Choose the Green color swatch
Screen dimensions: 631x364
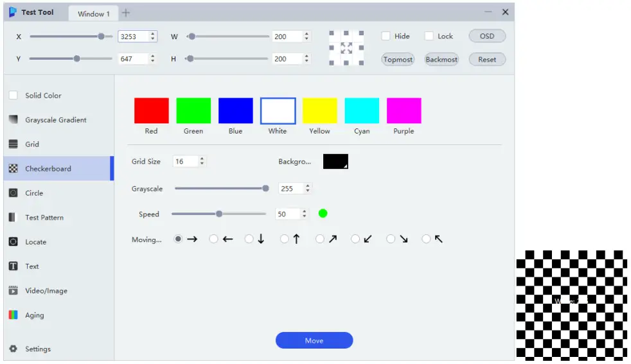coord(193,110)
